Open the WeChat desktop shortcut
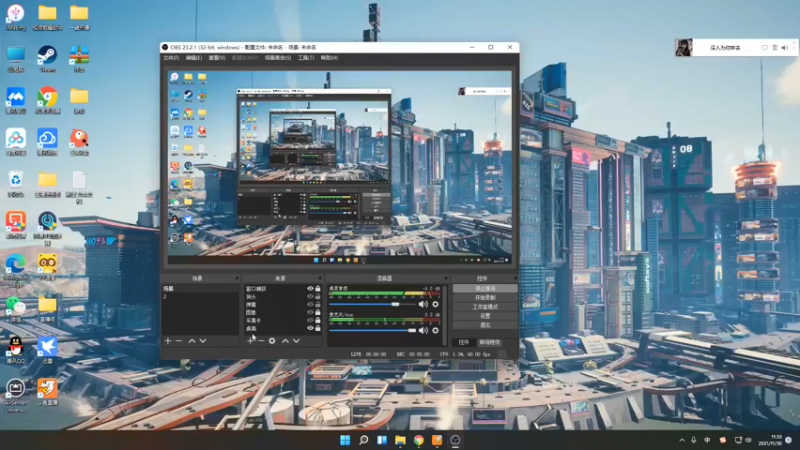 pyautogui.click(x=16, y=308)
